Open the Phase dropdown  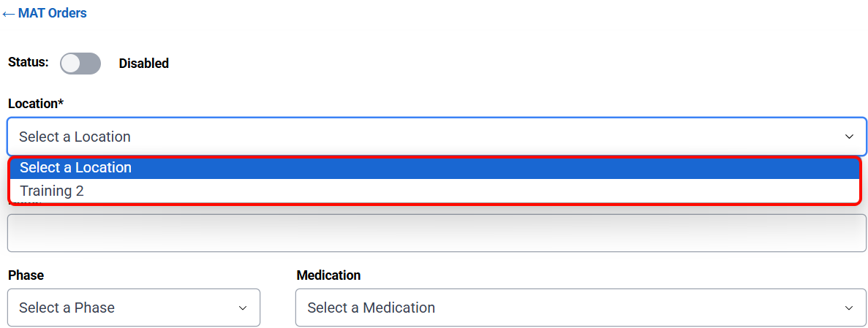(x=133, y=308)
